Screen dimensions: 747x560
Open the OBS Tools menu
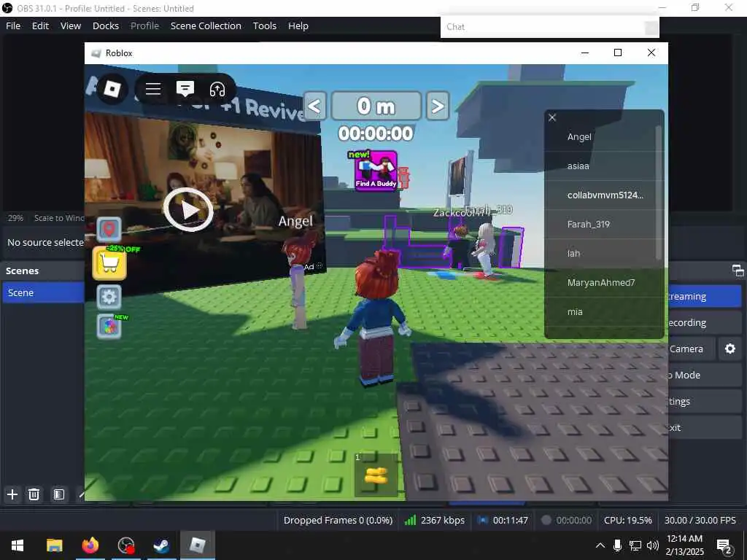click(x=264, y=26)
